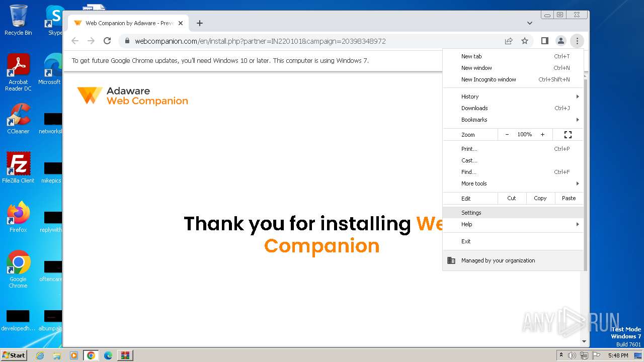Click the Chrome forward arrow

coord(91,41)
